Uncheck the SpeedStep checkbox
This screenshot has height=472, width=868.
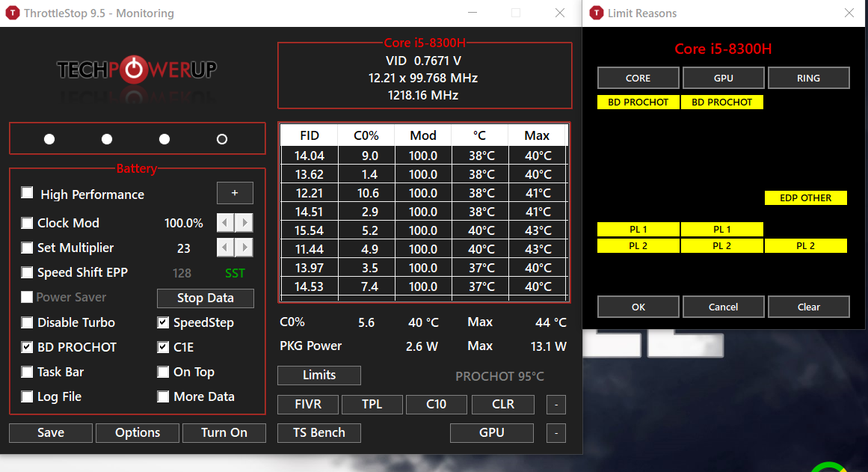coord(163,322)
